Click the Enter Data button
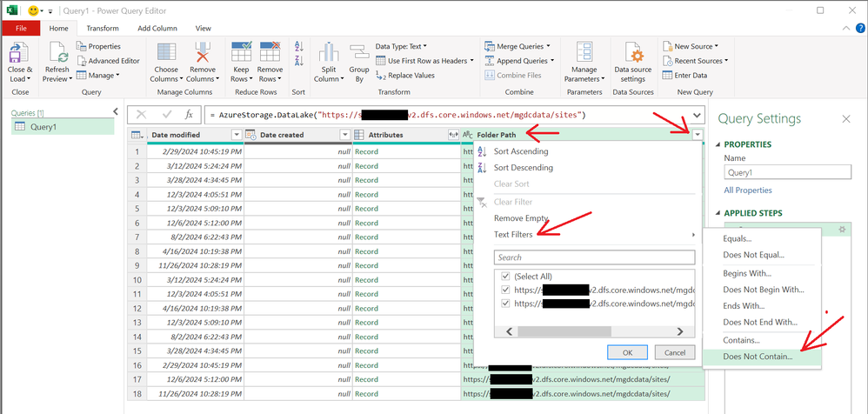This screenshot has width=868, height=414. point(684,76)
